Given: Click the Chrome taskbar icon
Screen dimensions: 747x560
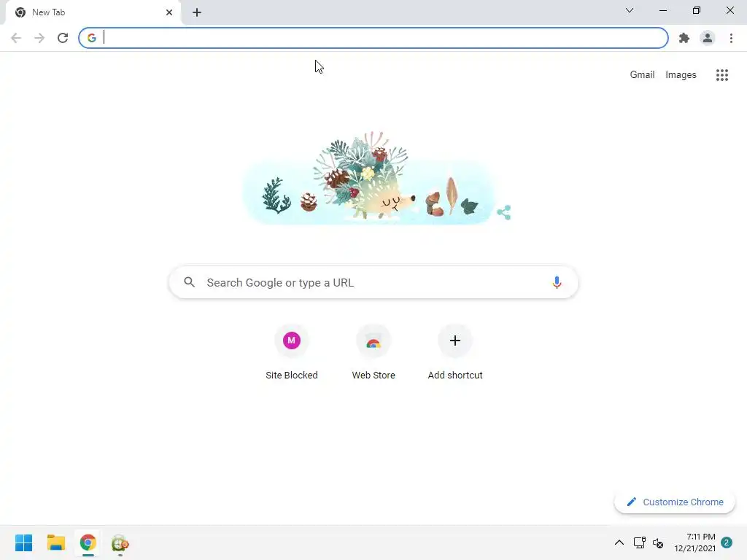Looking at the screenshot, I should click(x=88, y=542).
